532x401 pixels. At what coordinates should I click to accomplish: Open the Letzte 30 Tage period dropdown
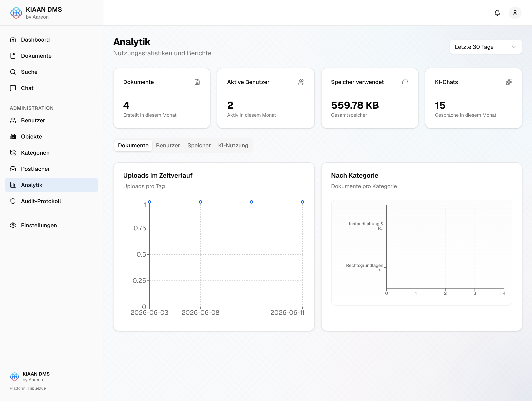tap(486, 47)
